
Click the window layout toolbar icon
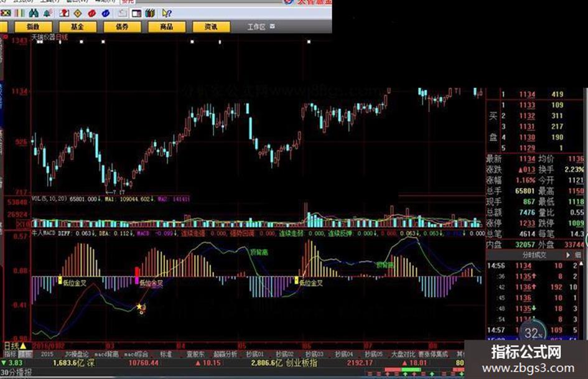pos(136,14)
